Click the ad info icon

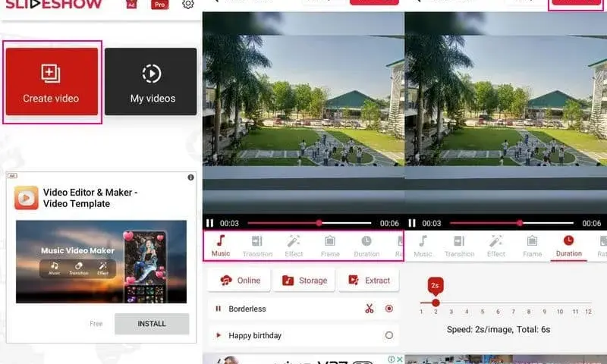point(191,177)
